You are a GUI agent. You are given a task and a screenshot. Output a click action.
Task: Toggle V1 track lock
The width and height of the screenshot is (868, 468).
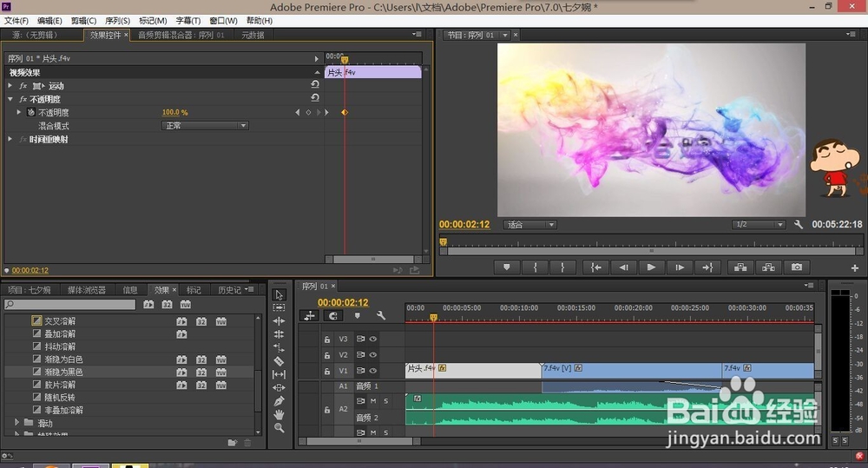click(x=327, y=371)
